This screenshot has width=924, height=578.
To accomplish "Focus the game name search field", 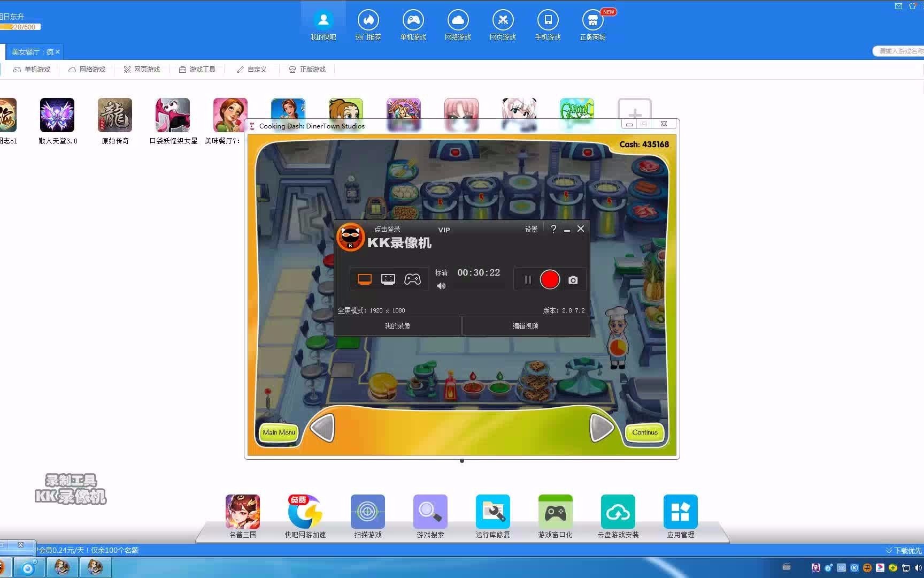I will [x=899, y=51].
